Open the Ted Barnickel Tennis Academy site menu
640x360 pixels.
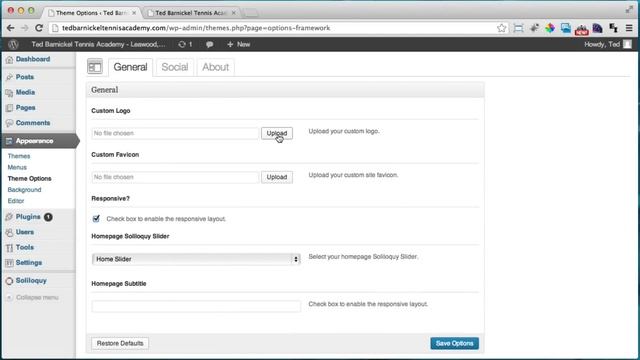pos(98,44)
